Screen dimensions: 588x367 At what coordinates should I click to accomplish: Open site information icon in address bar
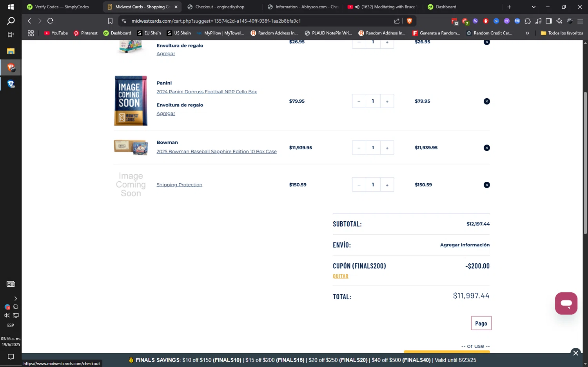coord(124,21)
